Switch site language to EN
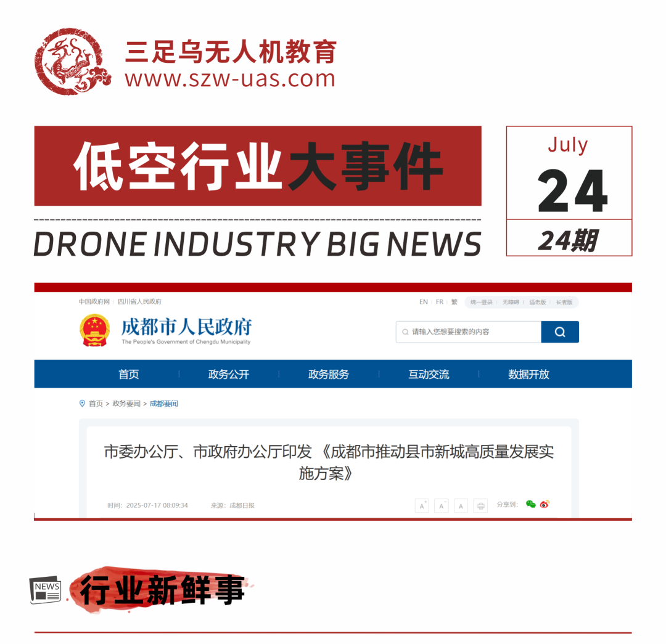This screenshot has height=644, width=666. pos(423,302)
